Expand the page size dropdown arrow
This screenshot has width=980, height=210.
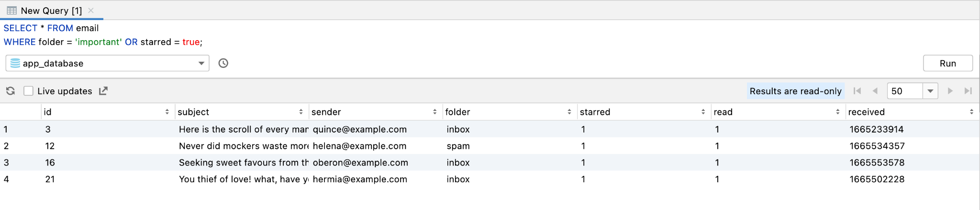(x=930, y=91)
